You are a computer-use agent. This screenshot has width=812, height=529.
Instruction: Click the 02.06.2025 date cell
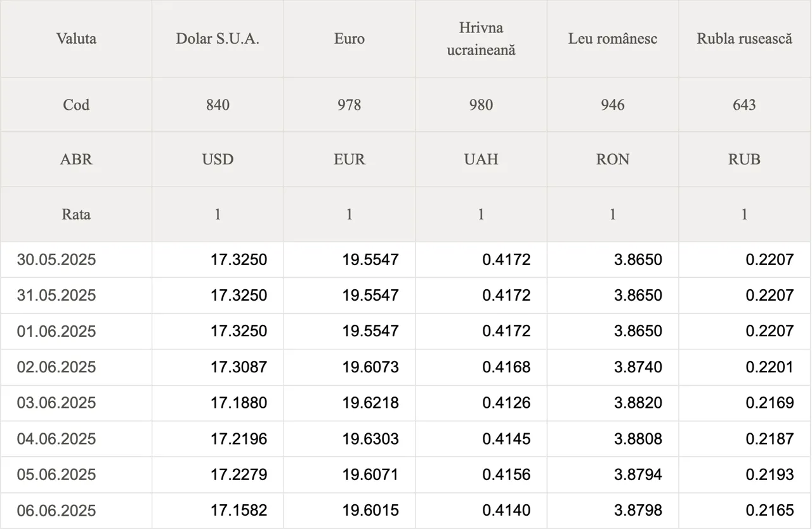pos(76,367)
